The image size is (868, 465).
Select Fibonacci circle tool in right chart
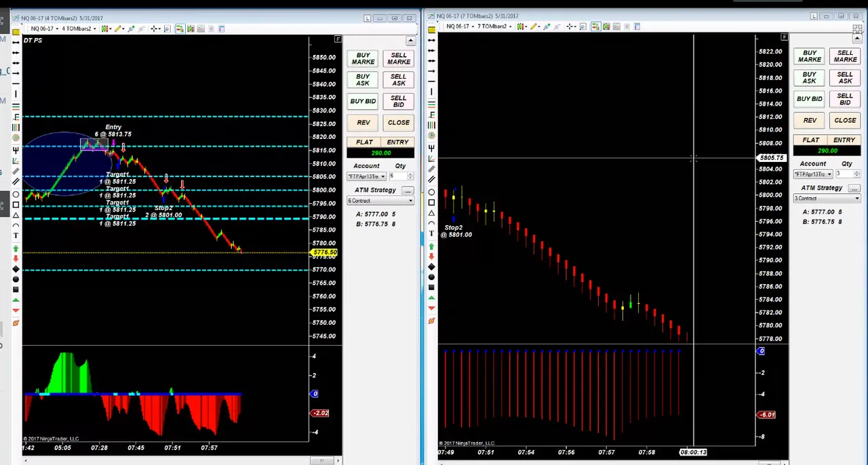pos(431,135)
